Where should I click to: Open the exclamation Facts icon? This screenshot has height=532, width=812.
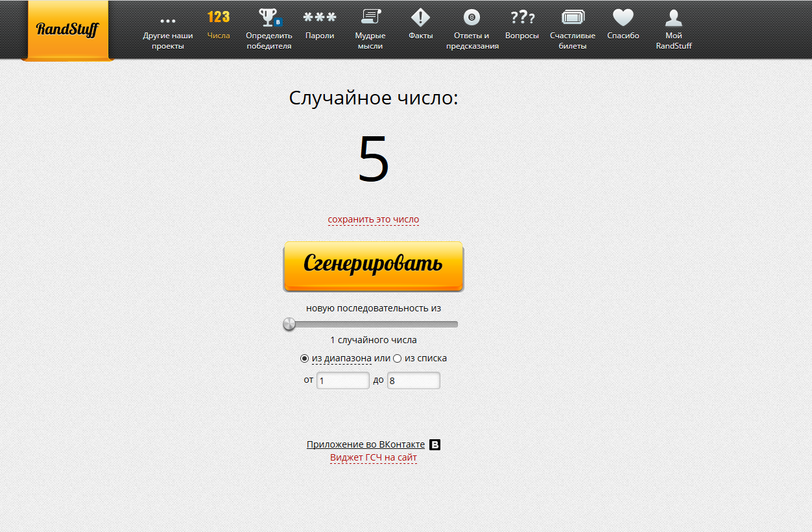pyautogui.click(x=421, y=18)
